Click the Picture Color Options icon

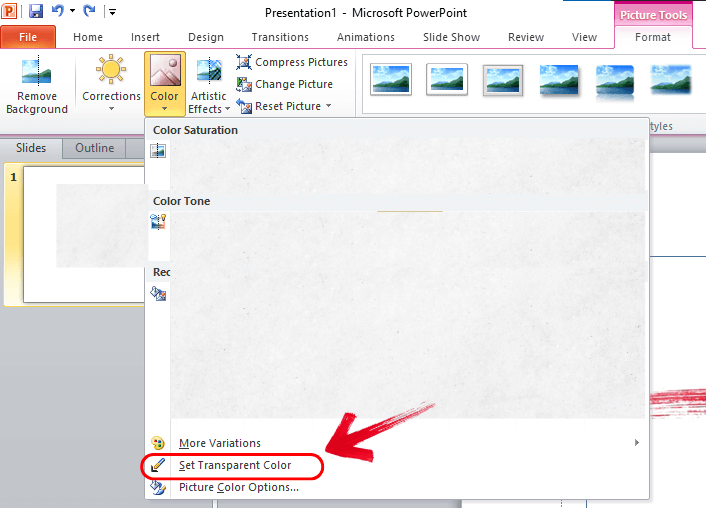coord(158,487)
